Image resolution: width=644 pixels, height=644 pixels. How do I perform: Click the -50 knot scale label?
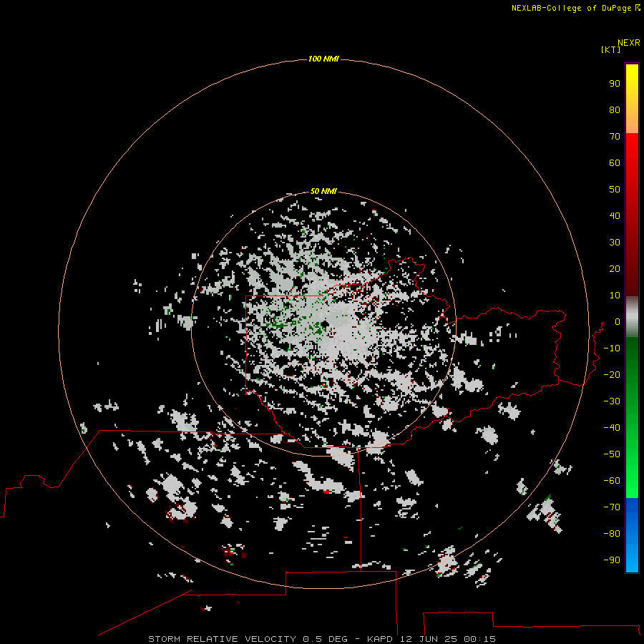point(612,454)
